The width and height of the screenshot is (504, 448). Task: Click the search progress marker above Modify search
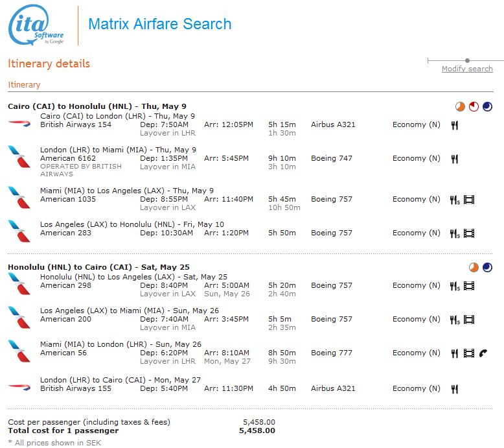467,61
